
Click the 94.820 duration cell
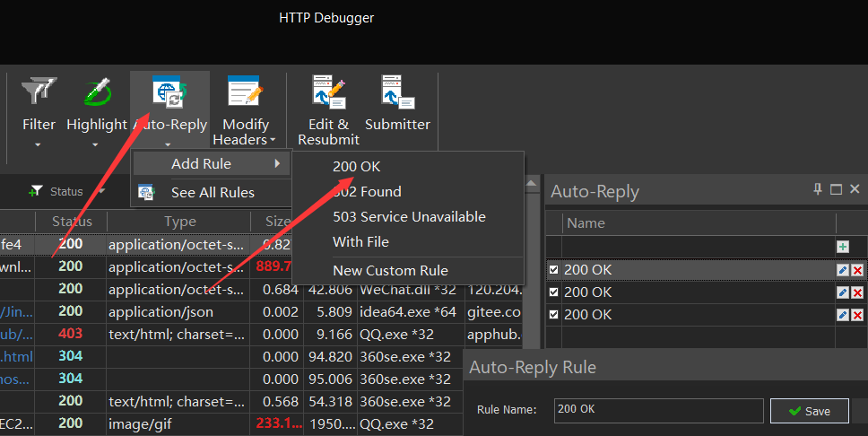(x=330, y=357)
